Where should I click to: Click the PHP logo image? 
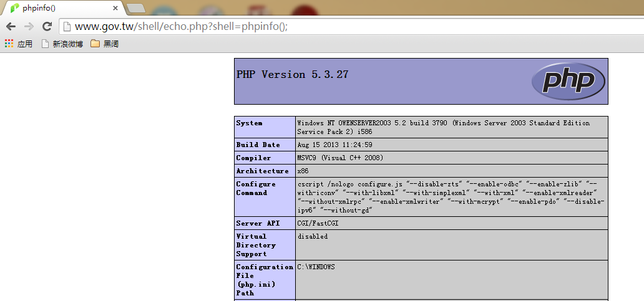[568, 81]
